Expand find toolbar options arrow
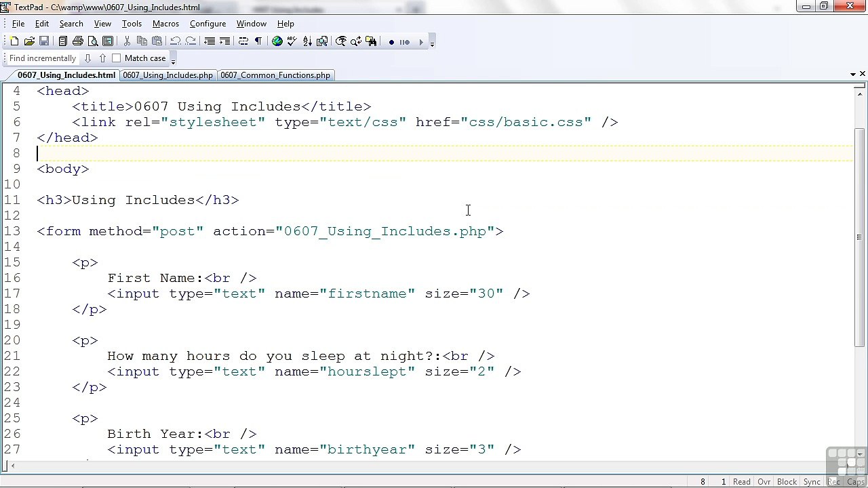 tap(173, 60)
